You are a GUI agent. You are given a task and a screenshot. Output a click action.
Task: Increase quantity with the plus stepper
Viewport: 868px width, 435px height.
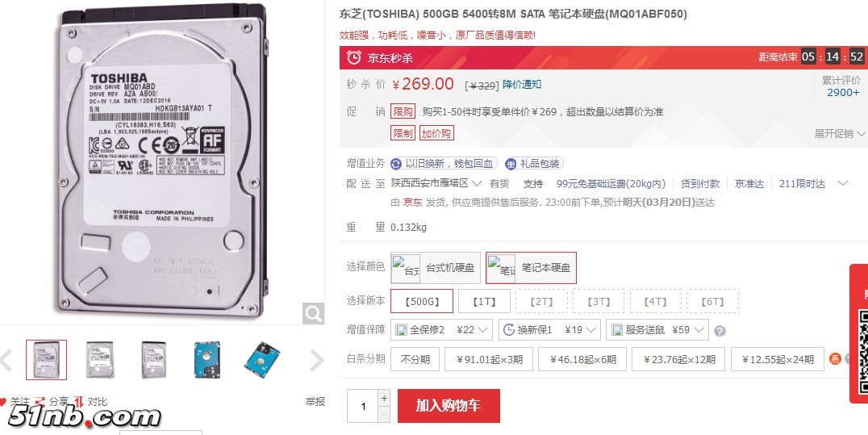tap(384, 398)
